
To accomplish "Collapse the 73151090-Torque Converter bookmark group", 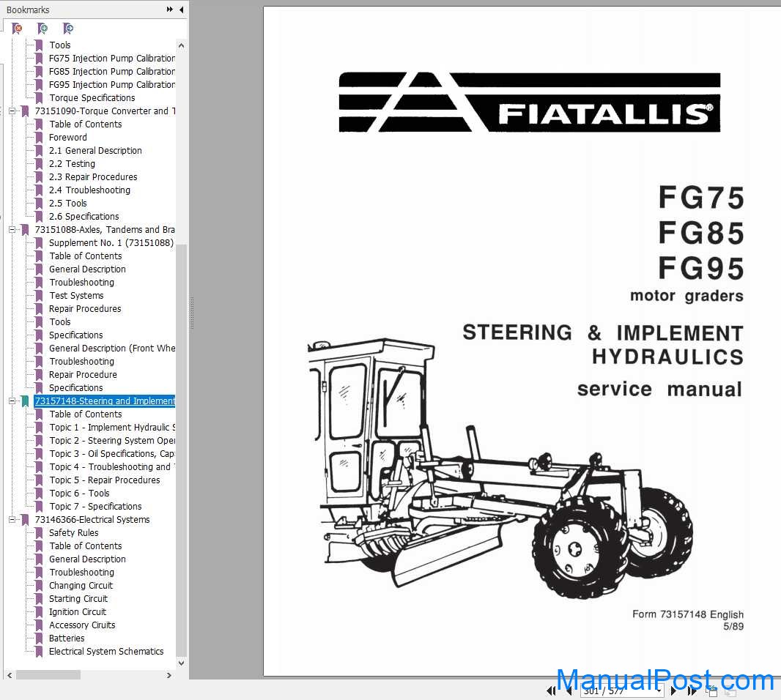I will [x=12, y=111].
